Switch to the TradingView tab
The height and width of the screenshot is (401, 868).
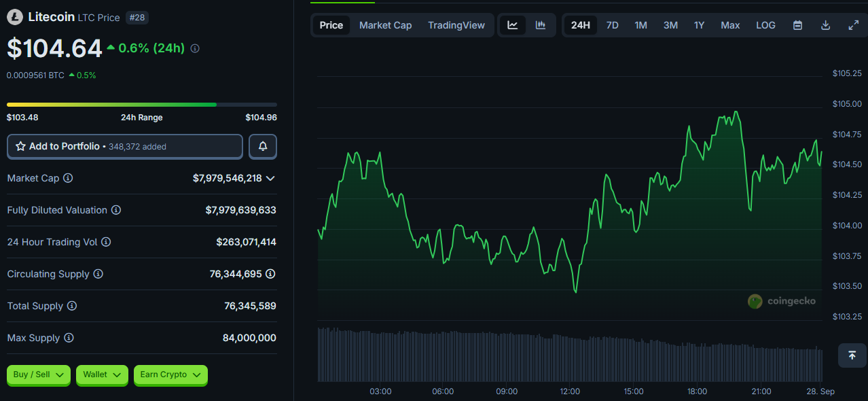pos(456,25)
